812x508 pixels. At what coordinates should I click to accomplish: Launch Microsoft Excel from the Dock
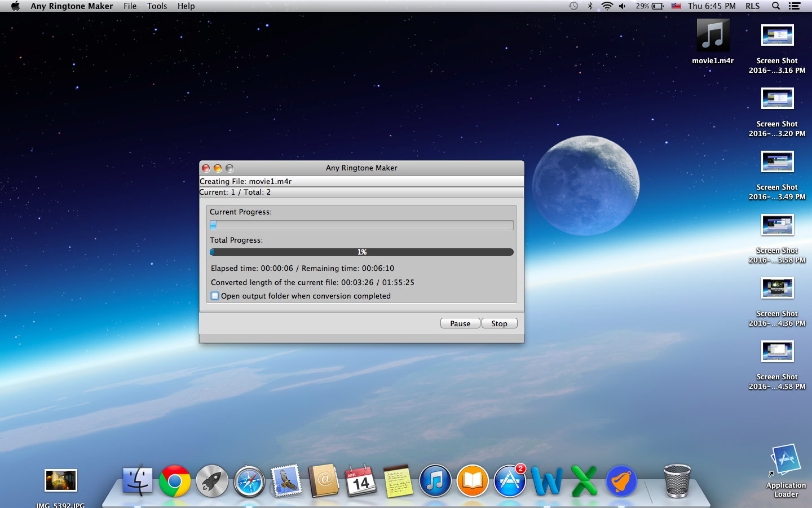click(x=584, y=481)
